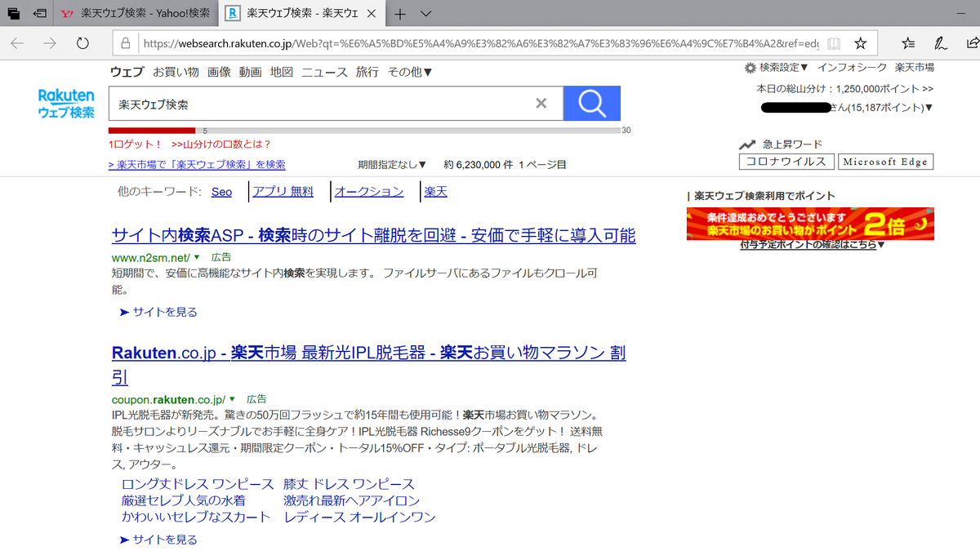Click the browser back arrow
Viewport: 980px width, 551px height.
(x=17, y=43)
